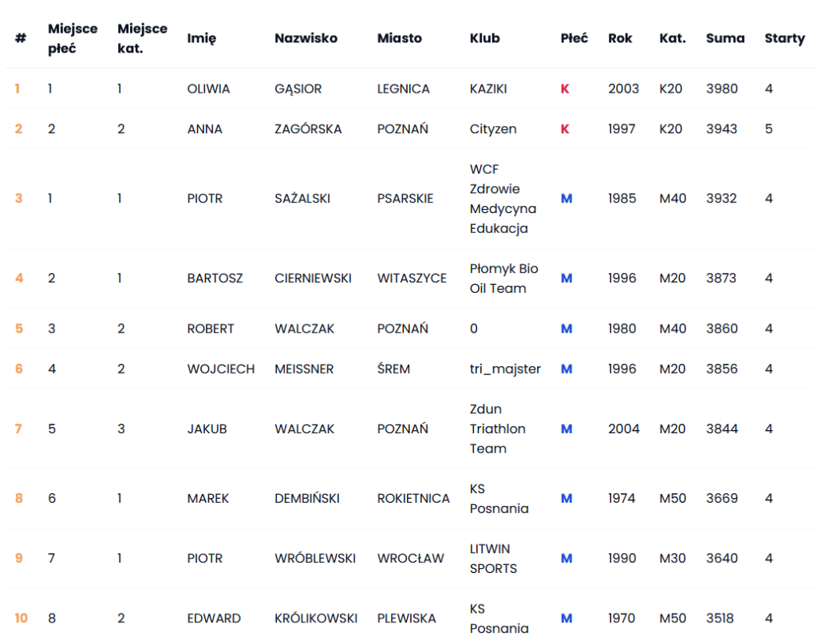Click the "Rok" column header
817x644 pixels.
click(x=620, y=38)
